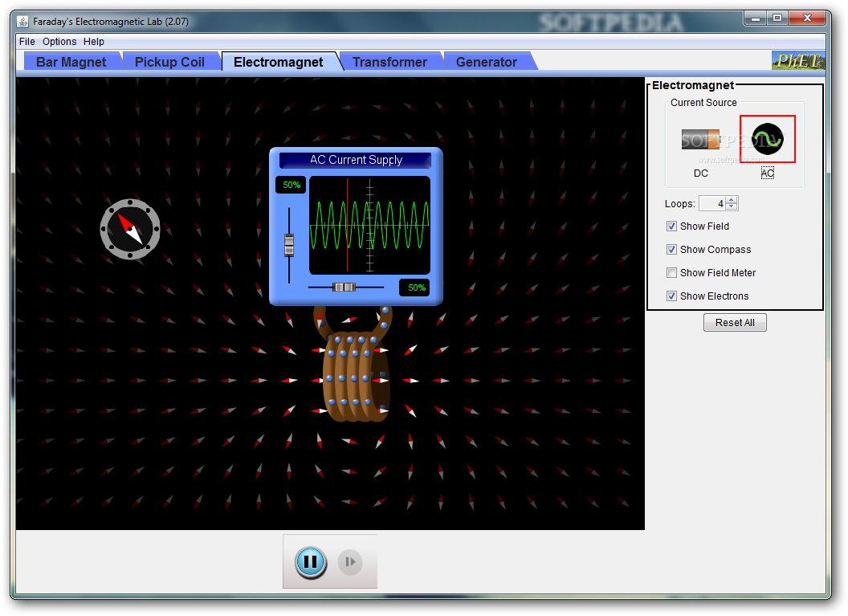This screenshot has height=616, width=848.
Task: Click the horizontal AC frequency slider knob
Action: tap(344, 288)
